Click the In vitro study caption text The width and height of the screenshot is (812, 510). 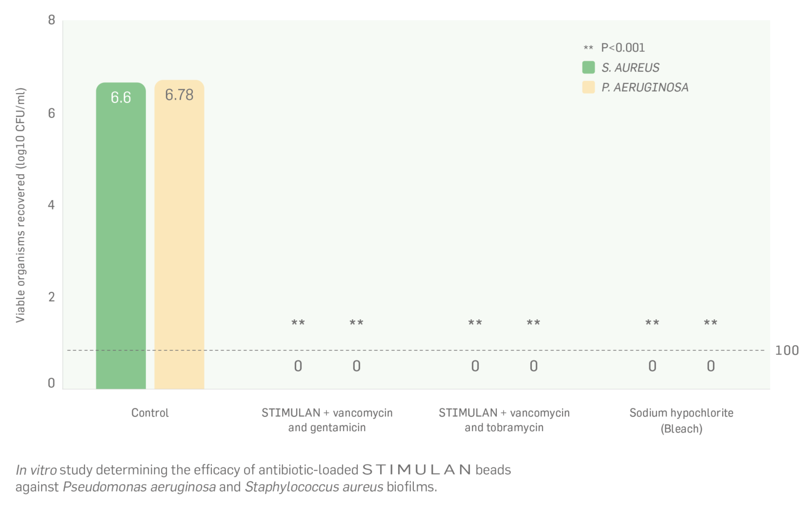[x=263, y=478]
